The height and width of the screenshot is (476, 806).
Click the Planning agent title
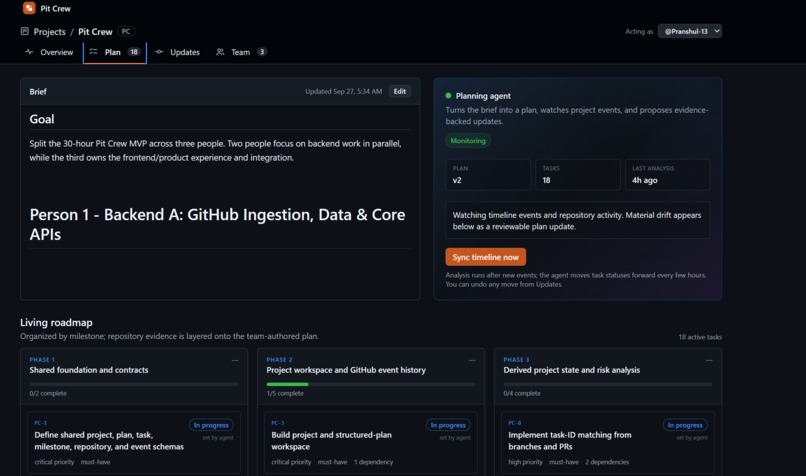(x=483, y=96)
